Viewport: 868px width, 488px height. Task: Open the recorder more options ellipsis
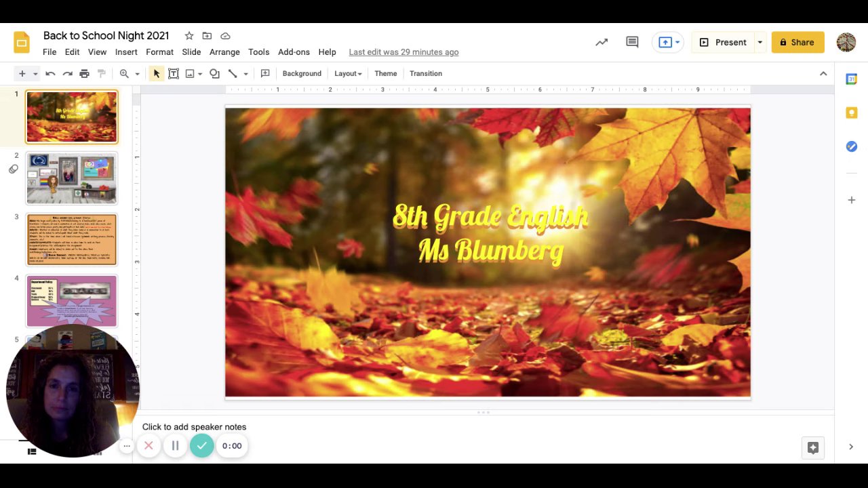click(126, 446)
